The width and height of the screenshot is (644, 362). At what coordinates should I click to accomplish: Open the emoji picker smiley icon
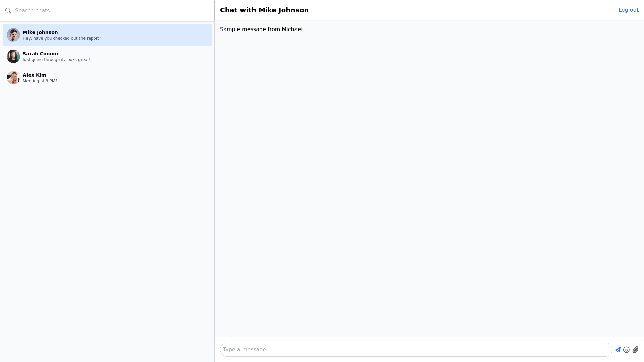pos(626,350)
